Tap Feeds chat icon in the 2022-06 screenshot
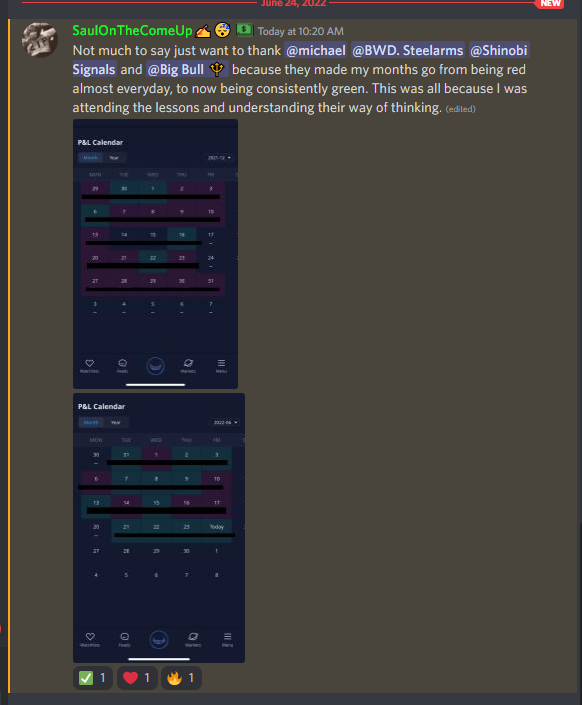The height and width of the screenshot is (705, 582). [125, 639]
